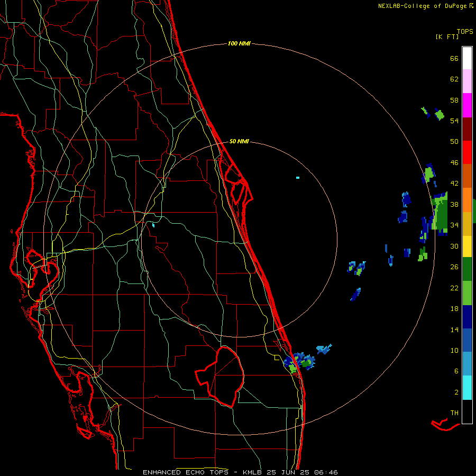Pick the light blue legend swatch

point(467,364)
